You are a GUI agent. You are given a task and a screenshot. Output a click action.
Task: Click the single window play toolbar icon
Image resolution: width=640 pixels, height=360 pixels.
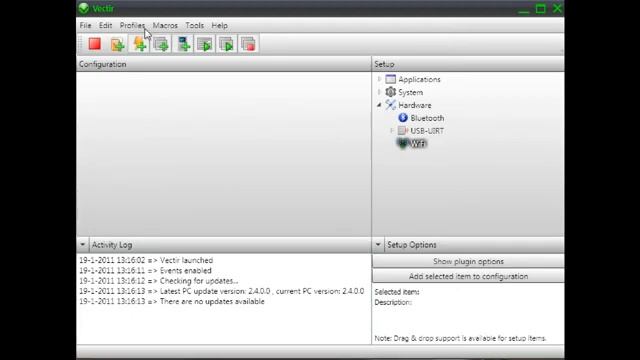pyautogui.click(x=204, y=44)
